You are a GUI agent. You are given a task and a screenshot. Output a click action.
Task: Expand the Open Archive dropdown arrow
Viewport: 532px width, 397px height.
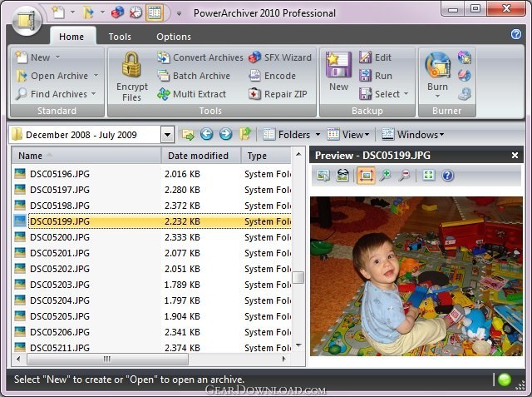pos(96,76)
